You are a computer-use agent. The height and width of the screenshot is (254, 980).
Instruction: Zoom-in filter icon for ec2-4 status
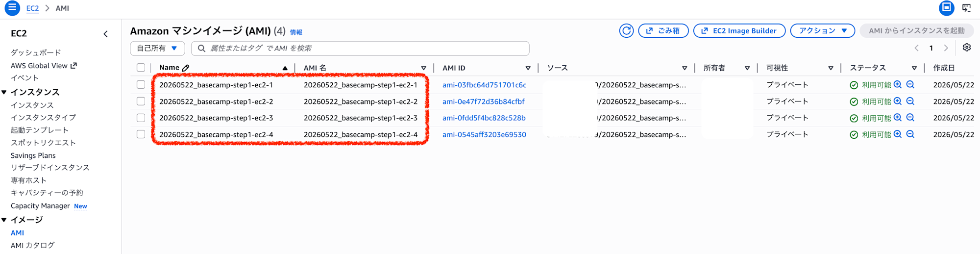coord(898,134)
